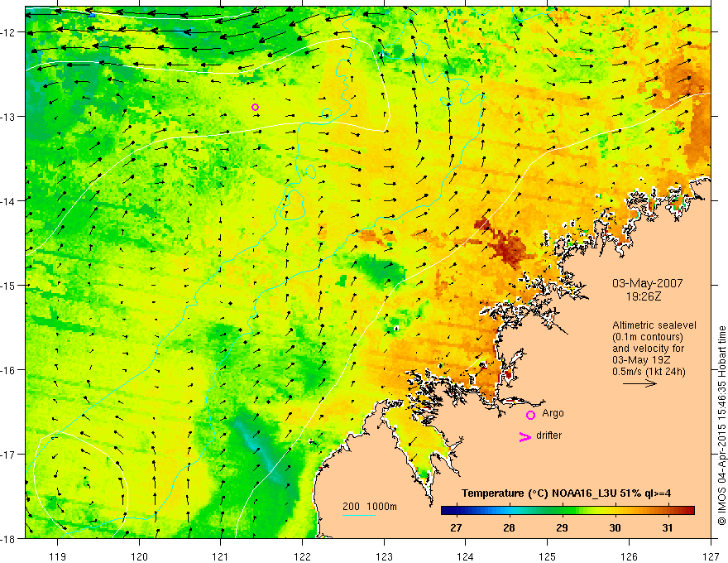Click the cyan 200/1000m depth legend line

pos(359,515)
